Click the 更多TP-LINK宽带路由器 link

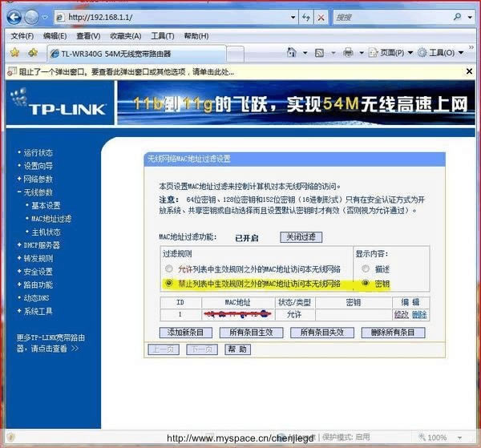tap(49, 343)
